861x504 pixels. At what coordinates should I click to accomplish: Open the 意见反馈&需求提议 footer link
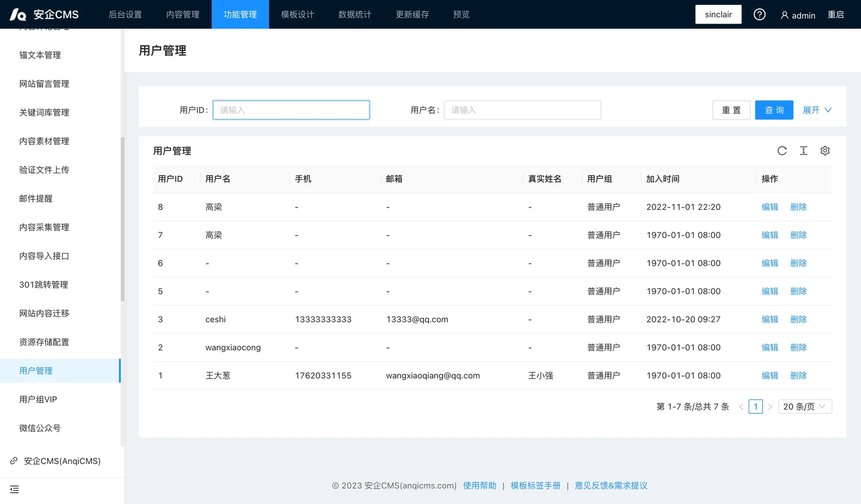pos(611,485)
